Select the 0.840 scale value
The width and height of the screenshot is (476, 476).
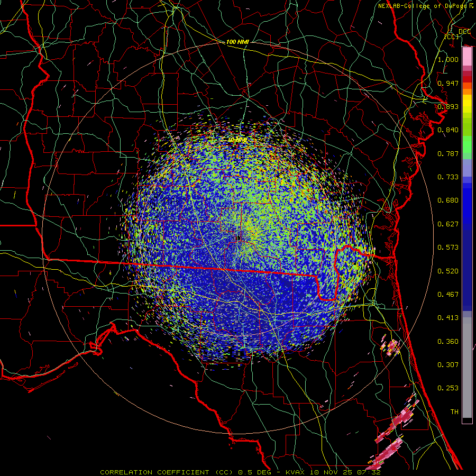(x=448, y=130)
